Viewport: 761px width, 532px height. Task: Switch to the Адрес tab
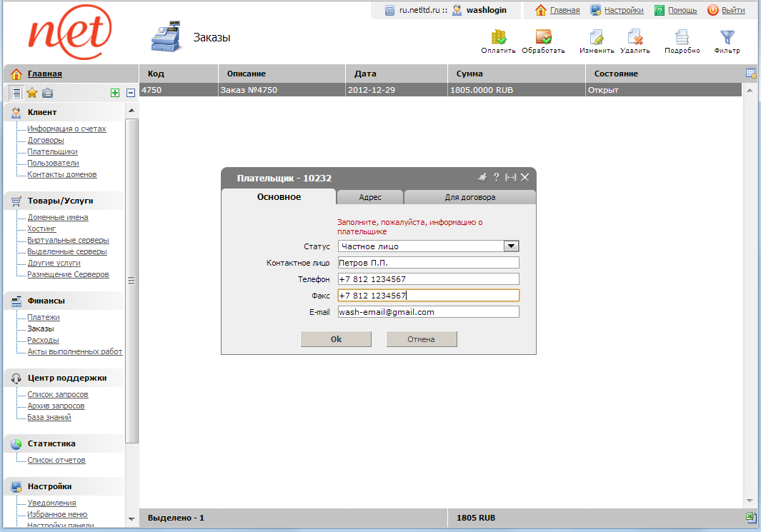coord(369,198)
